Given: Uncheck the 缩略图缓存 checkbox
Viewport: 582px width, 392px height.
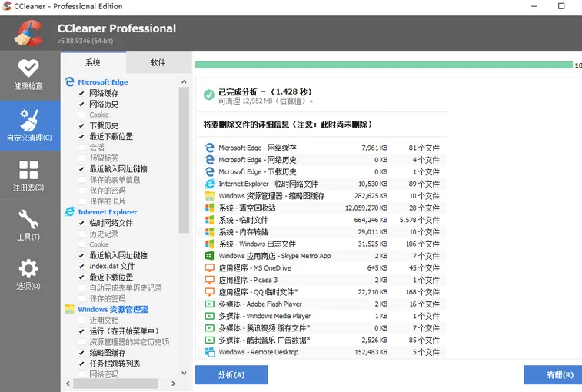Looking at the screenshot, I should pyautogui.click(x=81, y=353).
